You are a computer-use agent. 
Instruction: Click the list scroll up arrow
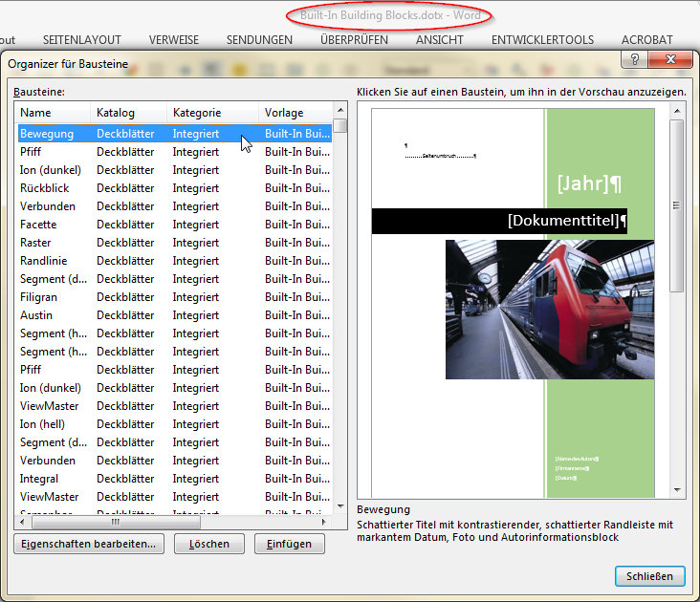pos(340,110)
